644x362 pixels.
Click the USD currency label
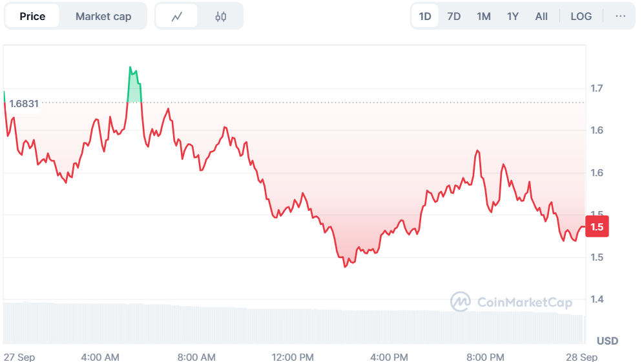pos(607,341)
